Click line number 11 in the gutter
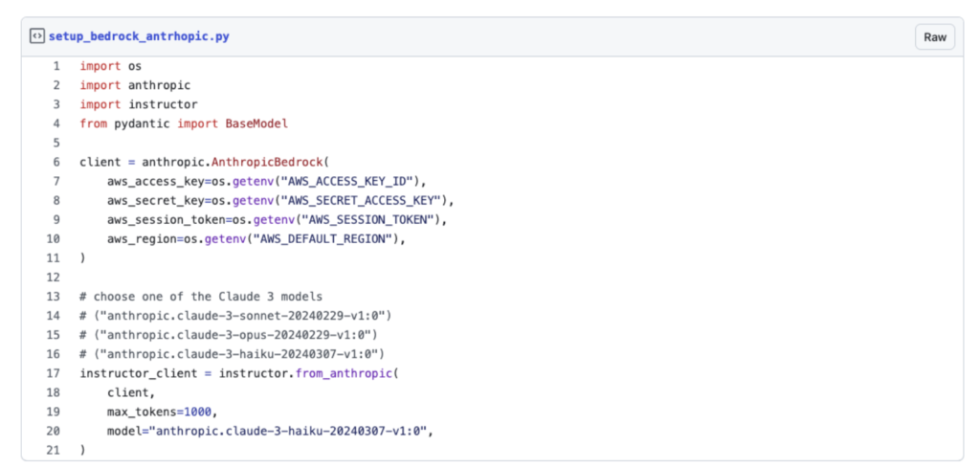The width and height of the screenshot is (980, 468). click(x=54, y=257)
